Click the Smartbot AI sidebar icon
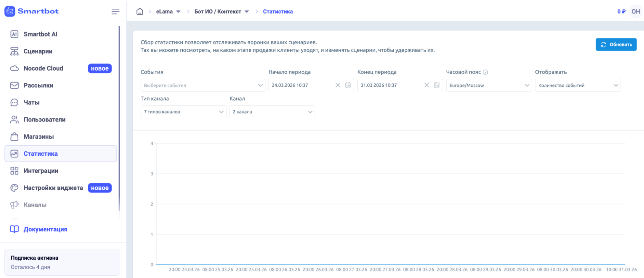 [x=14, y=34]
